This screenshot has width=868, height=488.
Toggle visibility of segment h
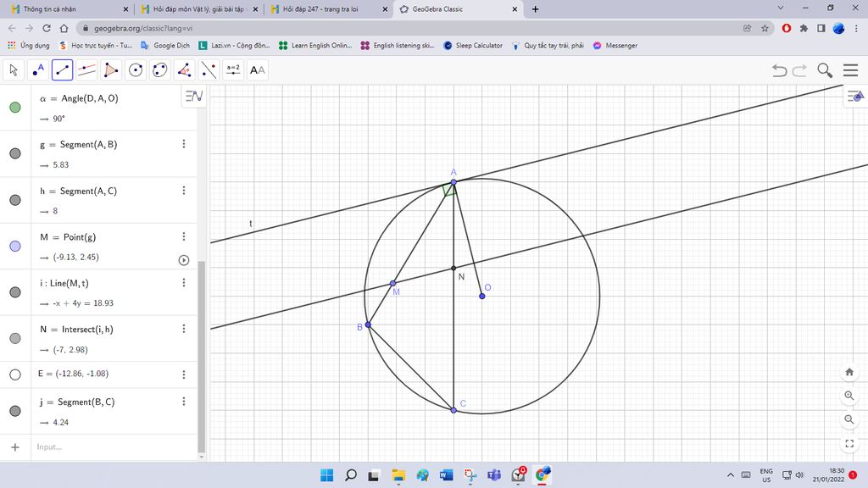[x=15, y=200]
